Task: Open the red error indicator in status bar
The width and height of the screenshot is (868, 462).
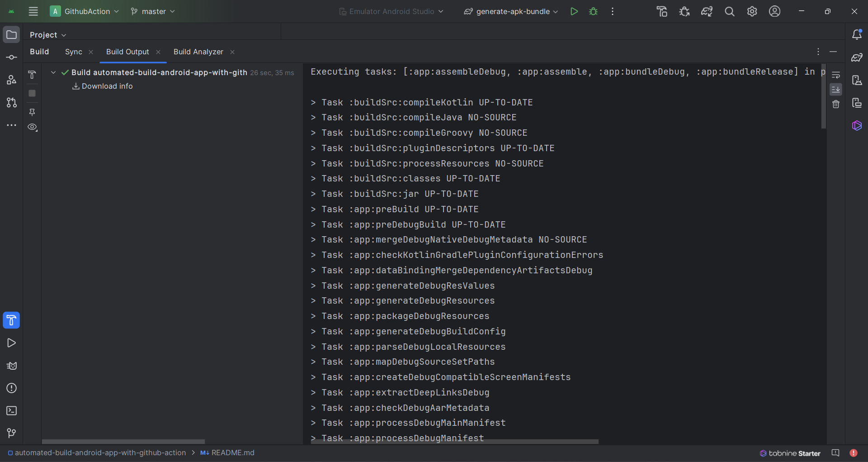Action: 854,453
